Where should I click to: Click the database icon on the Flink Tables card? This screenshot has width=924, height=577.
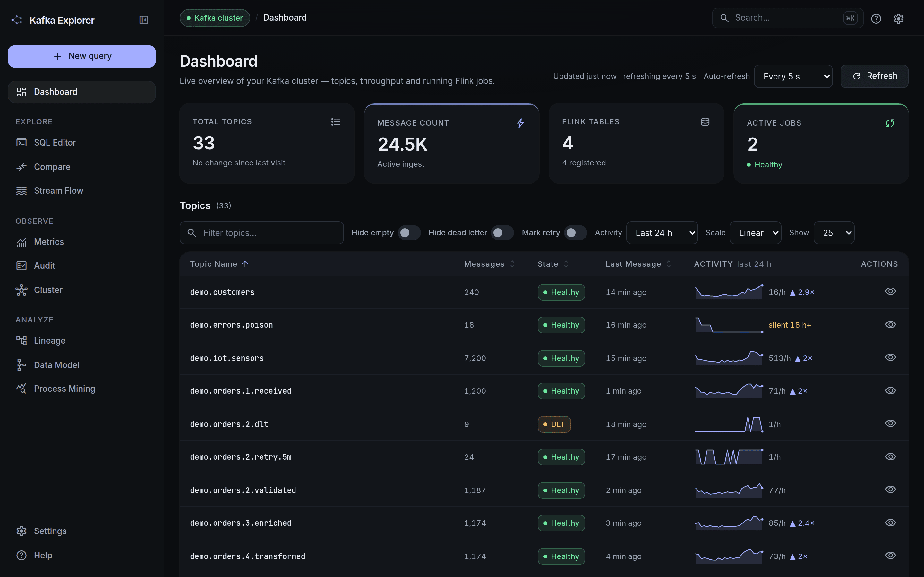coord(705,122)
